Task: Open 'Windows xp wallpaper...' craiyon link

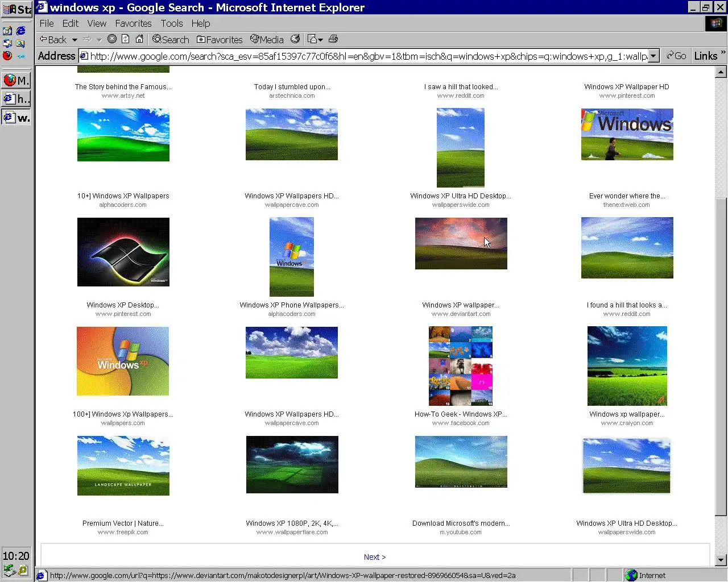Action: (627, 414)
